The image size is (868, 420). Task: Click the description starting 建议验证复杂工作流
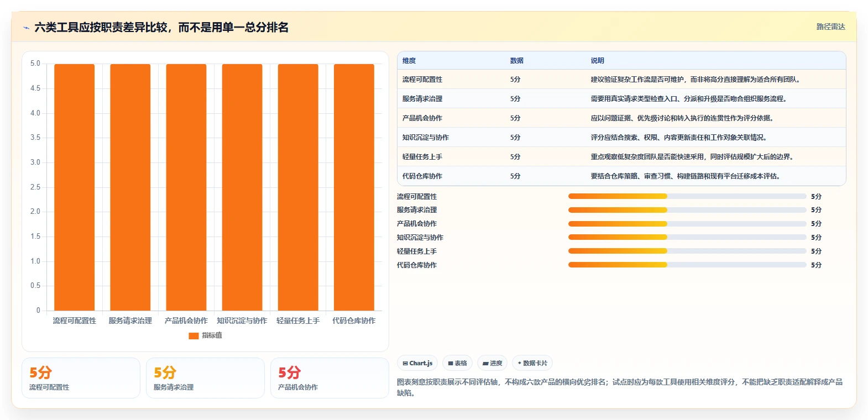coord(696,80)
